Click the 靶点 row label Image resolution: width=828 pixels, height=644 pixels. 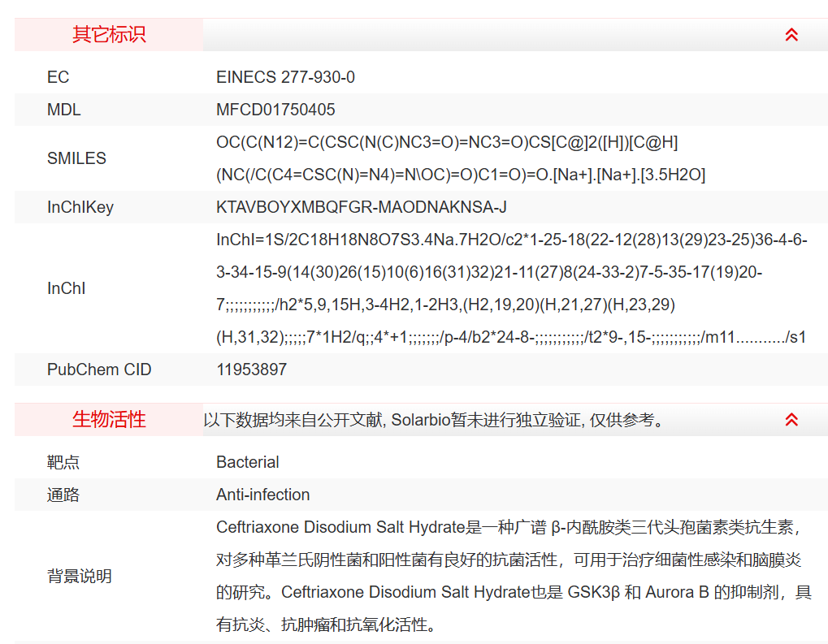(63, 462)
